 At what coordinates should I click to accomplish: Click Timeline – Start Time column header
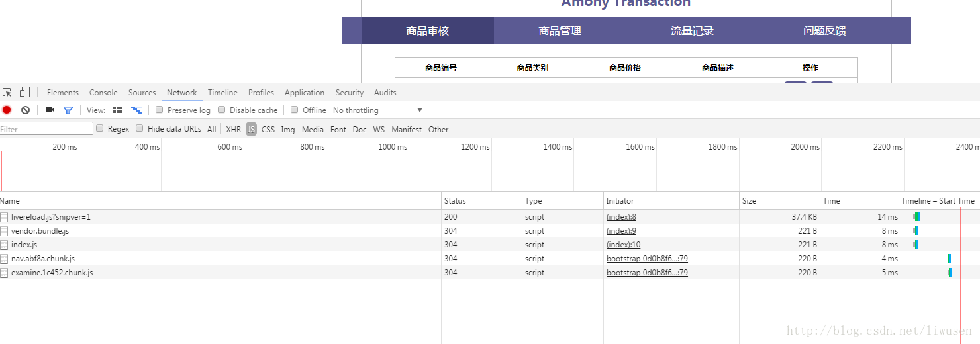pos(938,201)
